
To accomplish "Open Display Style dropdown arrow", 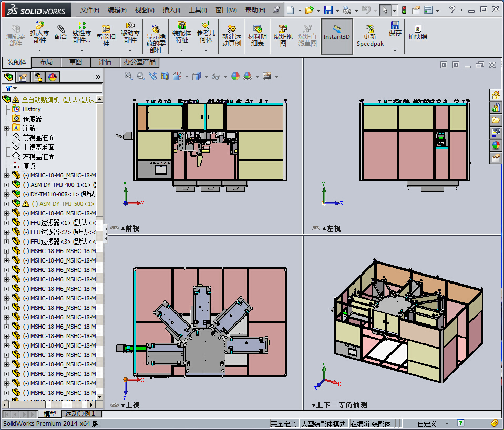I will pos(206,77).
